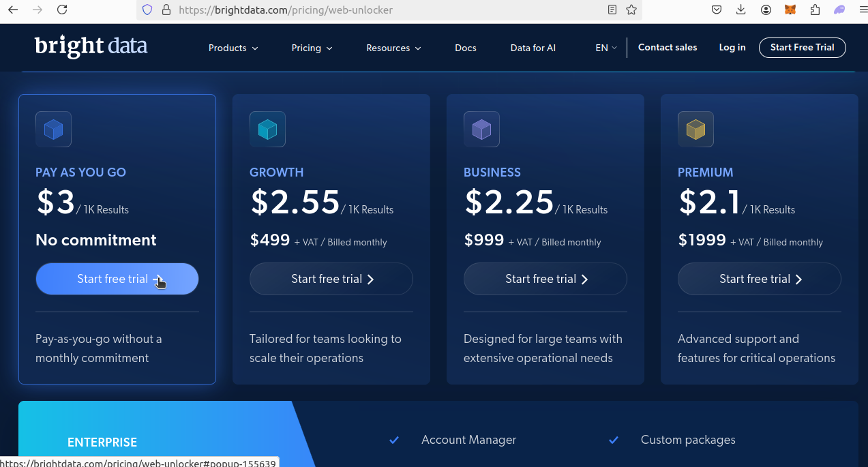Click the purple extension icon in toolbar
Image resolution: width=868 pixels, height=467 pixels.
[x=839, y=10]
